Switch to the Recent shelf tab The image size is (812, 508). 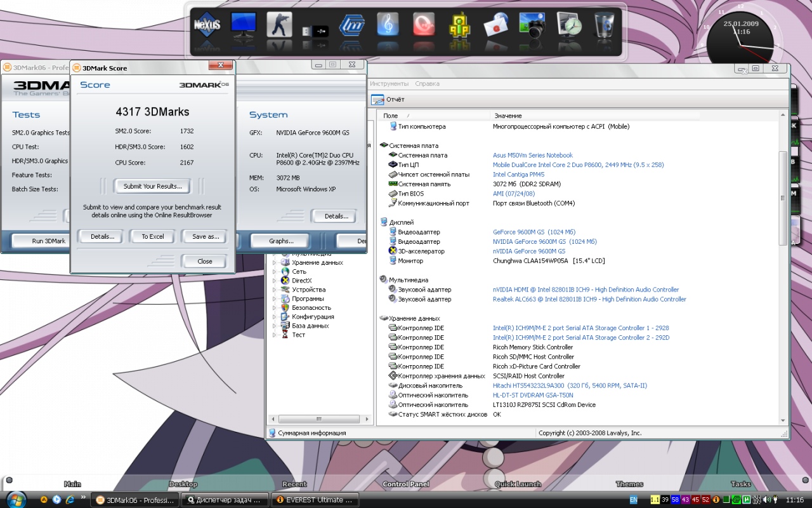pyautogui.click(x=294, y=484)
